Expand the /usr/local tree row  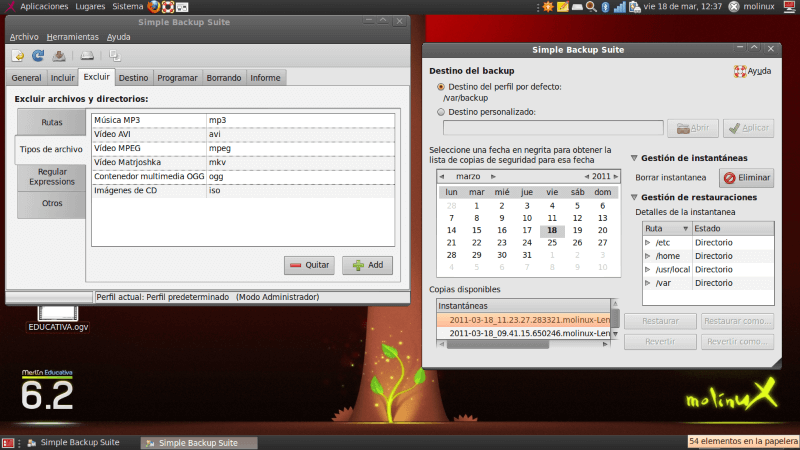(647, 269)
